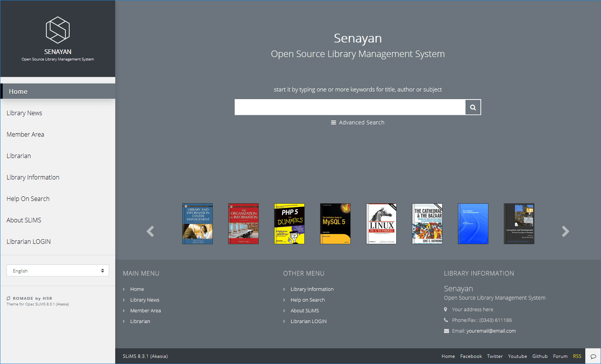Click Librarian under Main Menu
The image size is (601, 364).
[140, 322]
